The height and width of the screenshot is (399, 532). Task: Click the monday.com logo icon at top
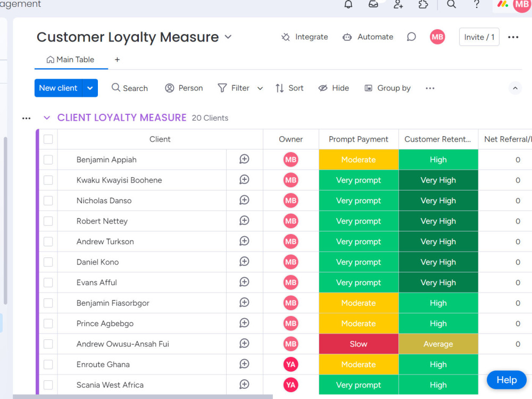pos(503,4)
